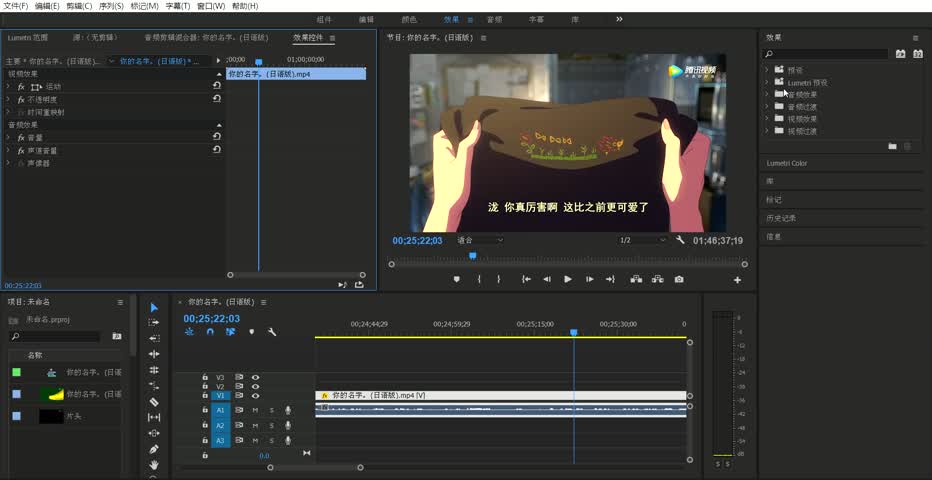This screenshot has height=480, width=932.
Task: Select the Slide tool
Action: (x=154, y=433)
